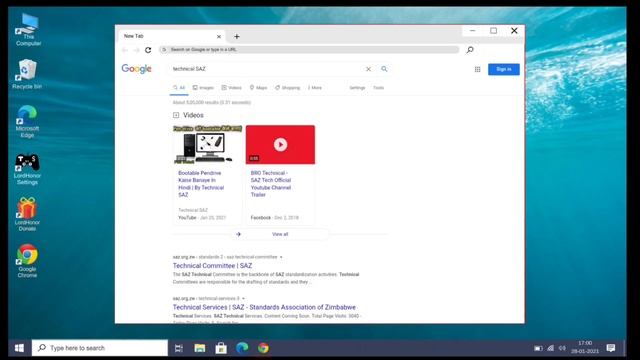The image size is (640, 360).
Task: Open BRO Technical SAZ Tech trailer link
Action: 271,184
